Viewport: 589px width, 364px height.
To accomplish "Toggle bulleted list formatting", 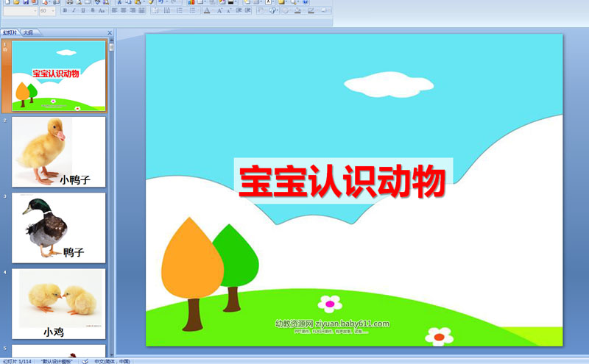I will [x=192, y=10].
